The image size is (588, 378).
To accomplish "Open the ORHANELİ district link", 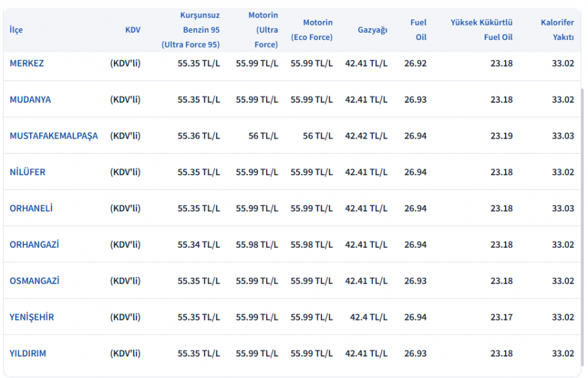I will 31,209.
